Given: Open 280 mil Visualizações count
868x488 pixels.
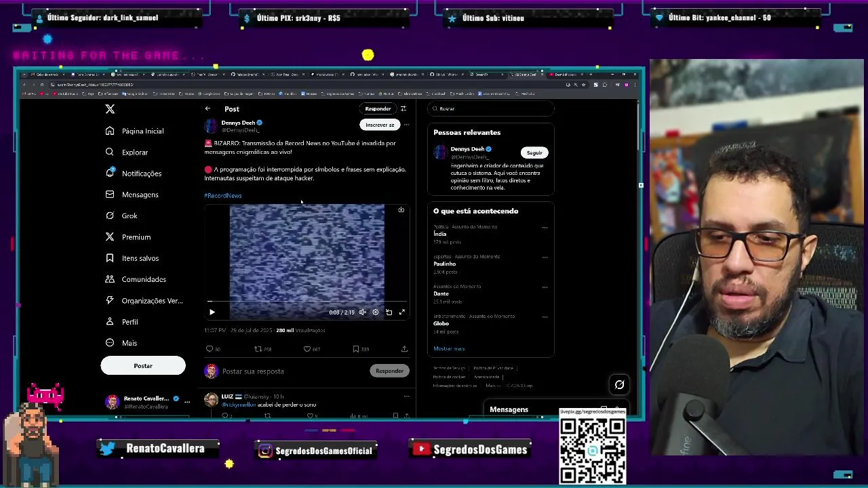Looking at the screenshot, I should tap(300, 331).
